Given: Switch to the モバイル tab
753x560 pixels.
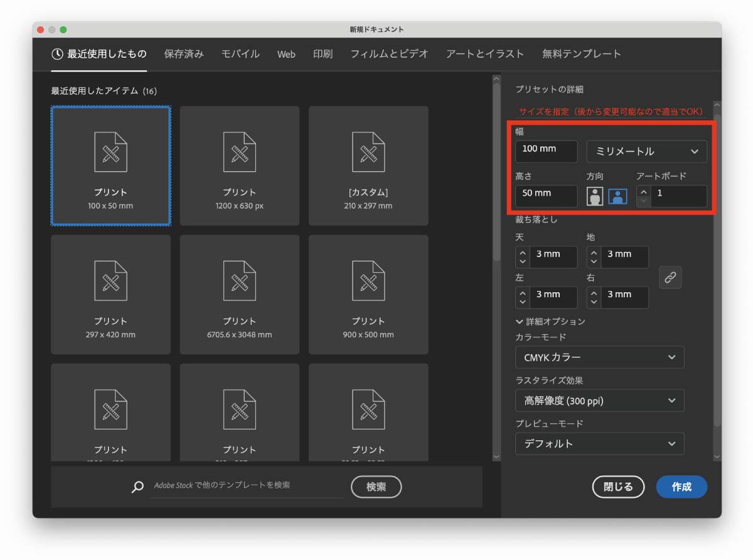Looking at the screenshot, I should pyautogui.click(x=240, y=54).
